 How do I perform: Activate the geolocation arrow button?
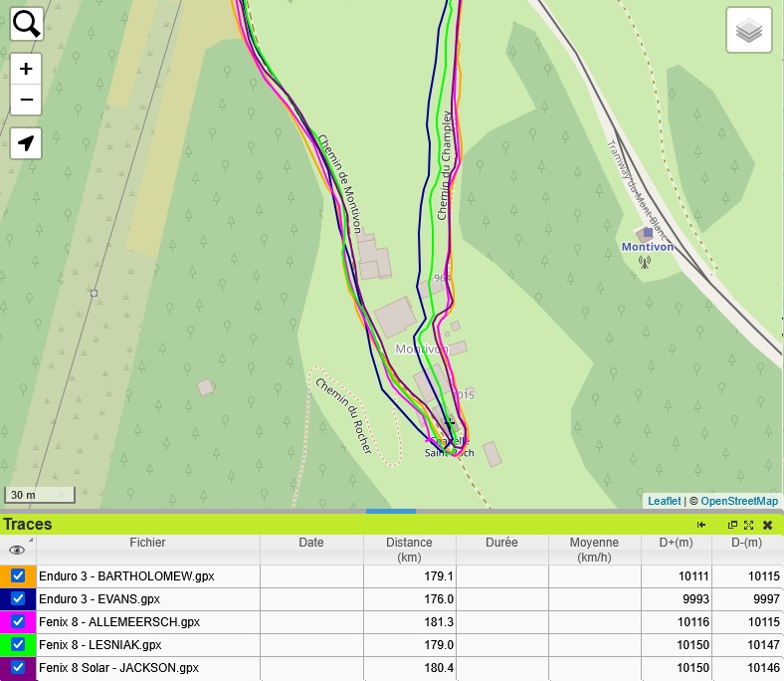[x=26, y=143]
